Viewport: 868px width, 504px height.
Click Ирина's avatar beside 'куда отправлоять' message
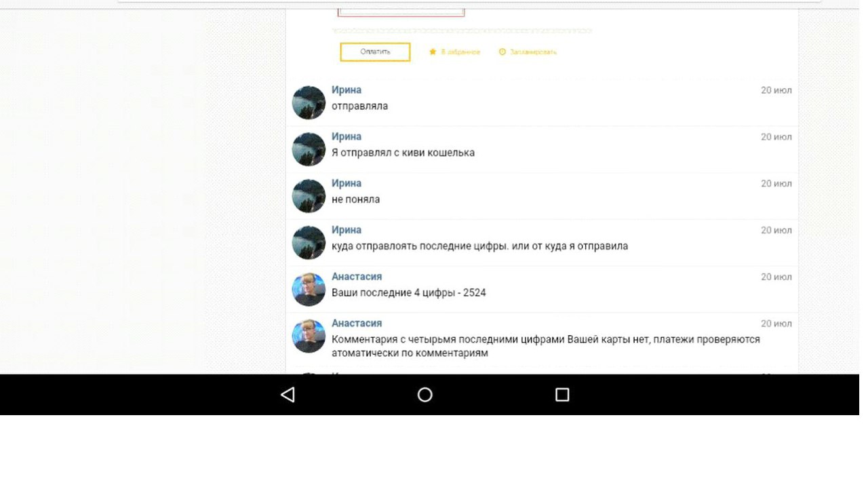pos(309,243)
